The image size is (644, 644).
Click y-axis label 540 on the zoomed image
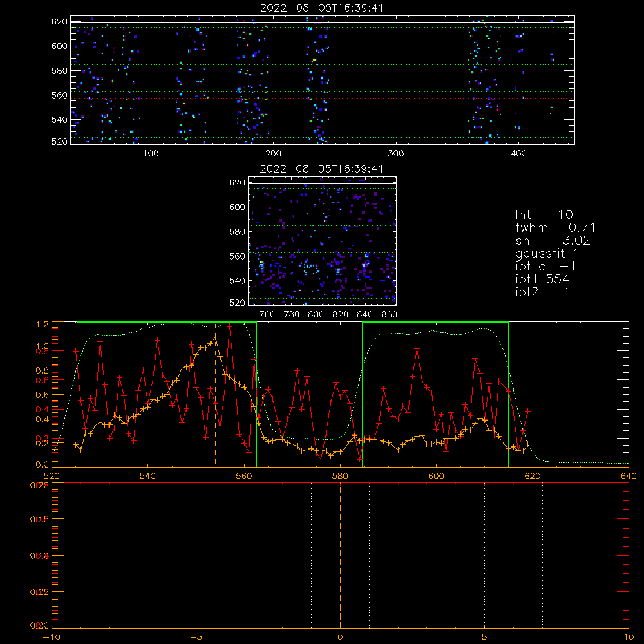click(237, 281)
